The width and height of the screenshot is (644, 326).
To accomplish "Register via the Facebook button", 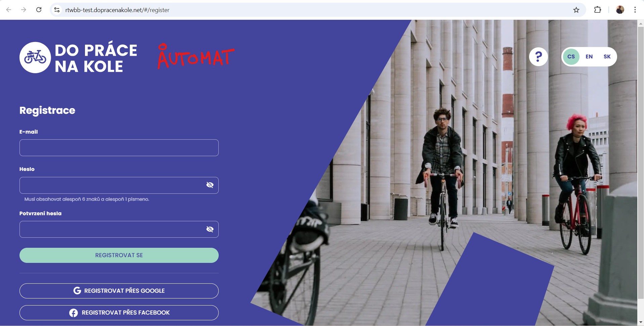I will [119, 313].
